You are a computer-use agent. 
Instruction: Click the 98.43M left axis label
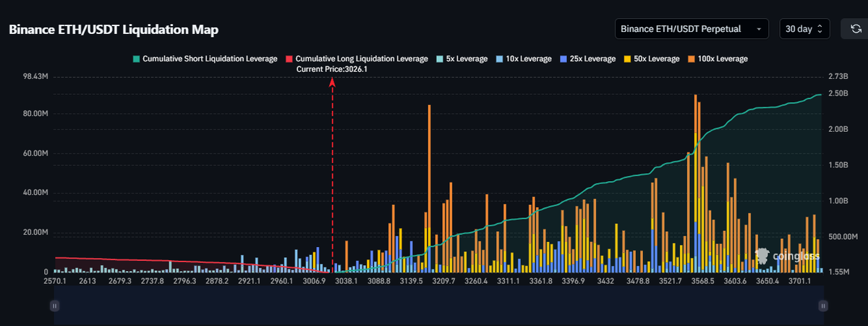coord(35,76)
